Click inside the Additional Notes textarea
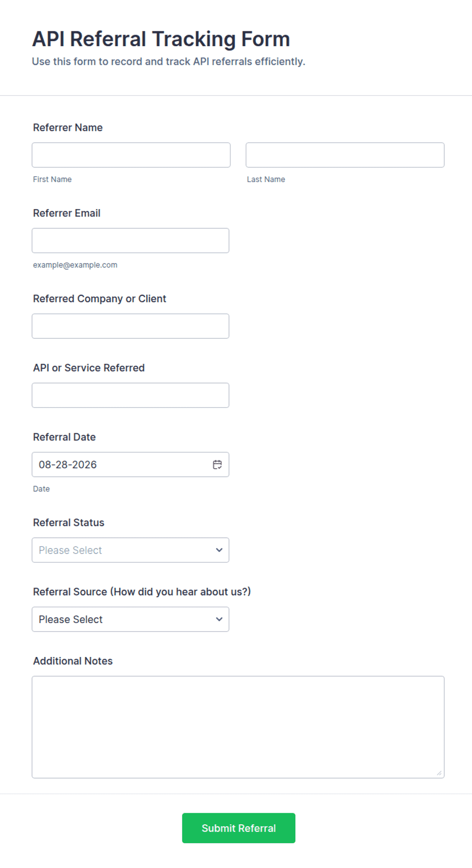The width and height of the screenshot is (472, 868). pos(238,727)
